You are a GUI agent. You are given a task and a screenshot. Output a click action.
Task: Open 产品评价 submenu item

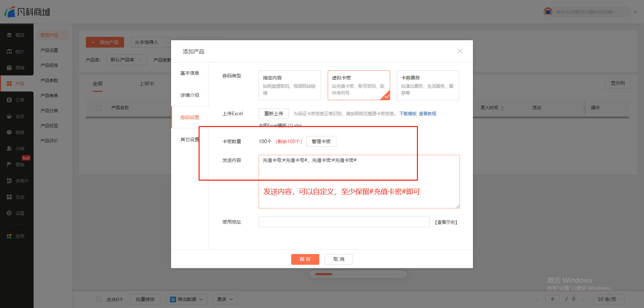point(49,141)
